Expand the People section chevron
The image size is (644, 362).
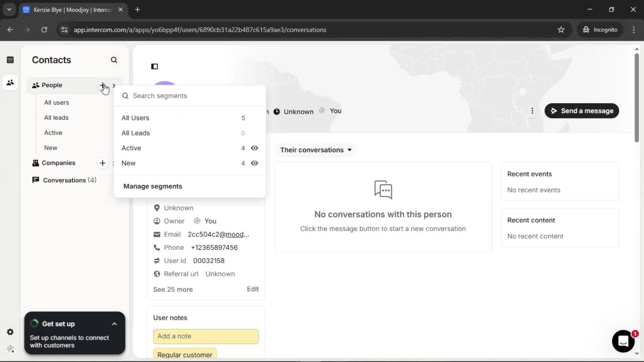click(x=114, y=85)
